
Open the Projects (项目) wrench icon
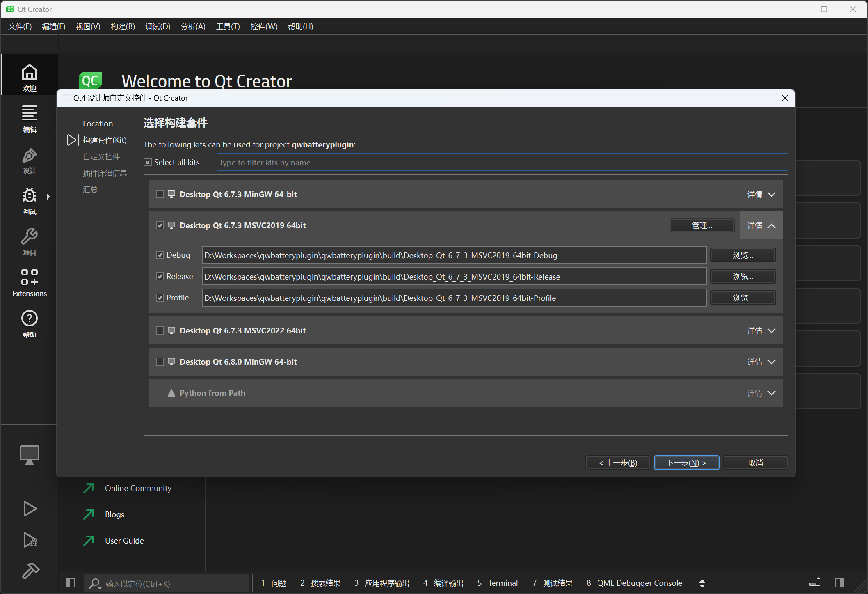point(29,242)
